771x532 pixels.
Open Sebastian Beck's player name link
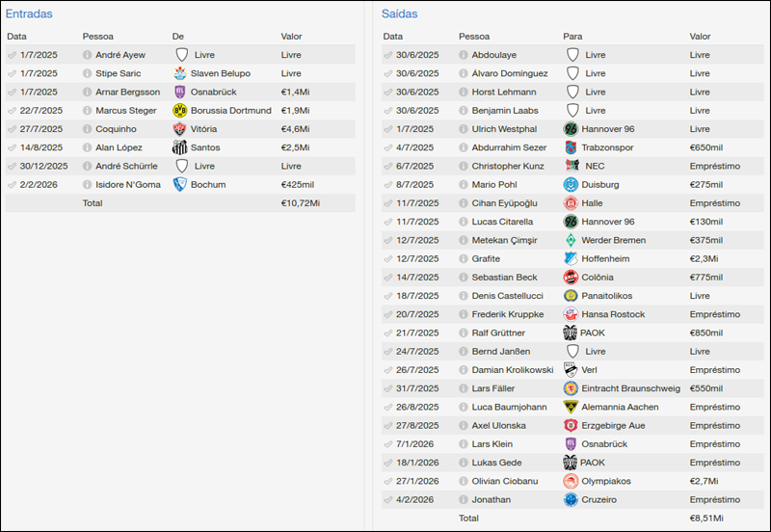504,277
